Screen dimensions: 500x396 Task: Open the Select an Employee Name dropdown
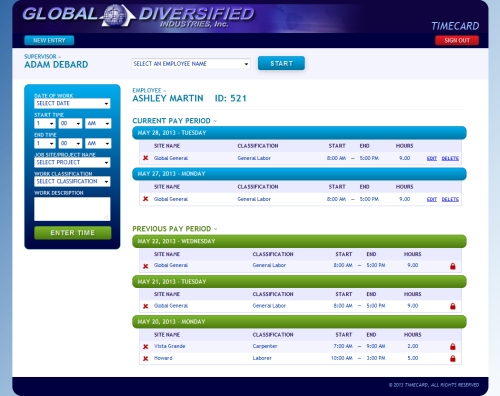191,64
